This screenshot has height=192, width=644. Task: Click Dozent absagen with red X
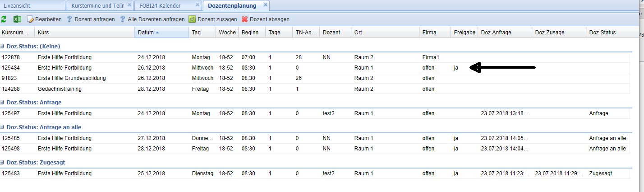[x=265, y=19]
